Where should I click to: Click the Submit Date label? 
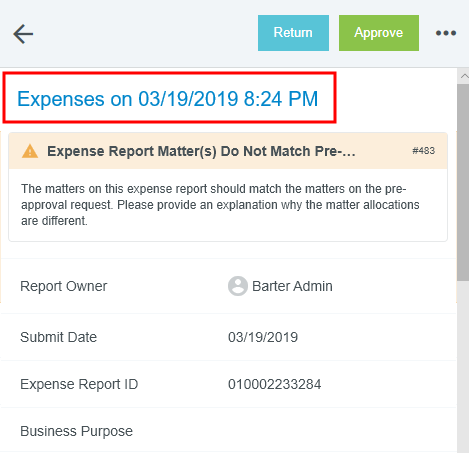[58, 337]
